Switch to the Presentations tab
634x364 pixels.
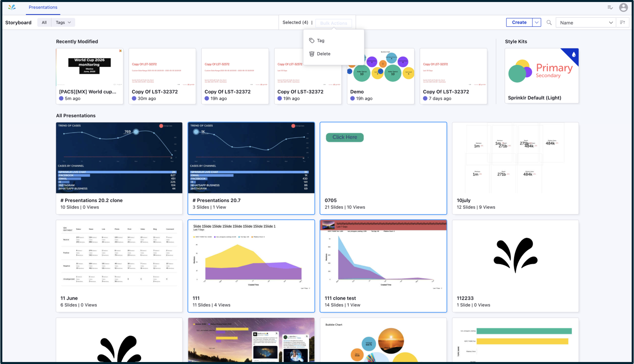click(x=43, y=7)
